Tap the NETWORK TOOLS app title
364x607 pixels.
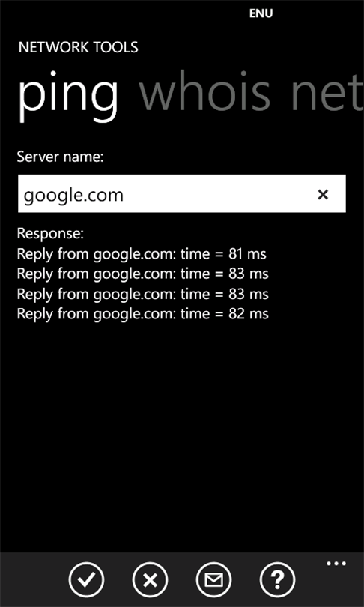click(x=78, y=48)
